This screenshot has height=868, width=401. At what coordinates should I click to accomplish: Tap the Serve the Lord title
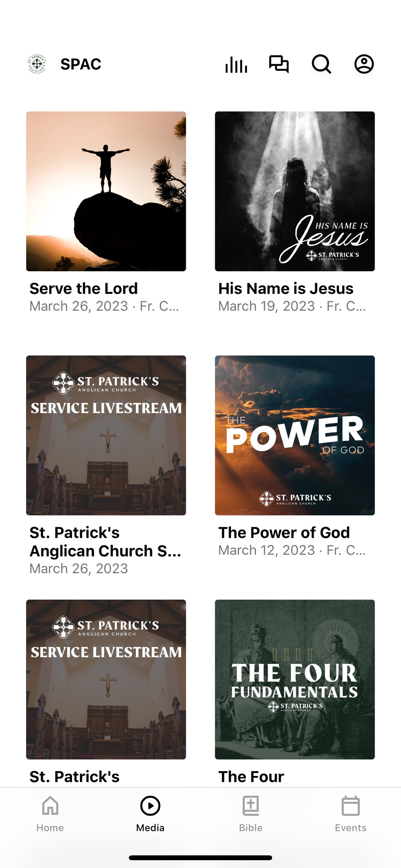pyautogui.click(x=84, y=289)
